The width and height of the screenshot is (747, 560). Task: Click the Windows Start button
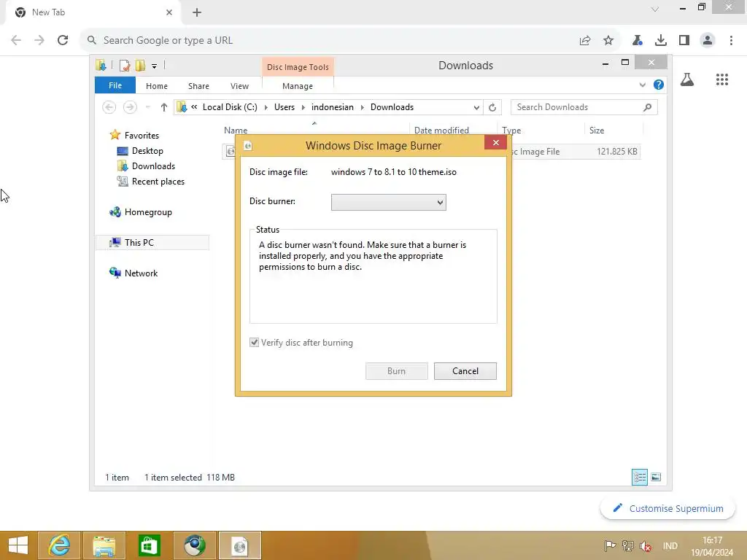(x=18, y=545)
